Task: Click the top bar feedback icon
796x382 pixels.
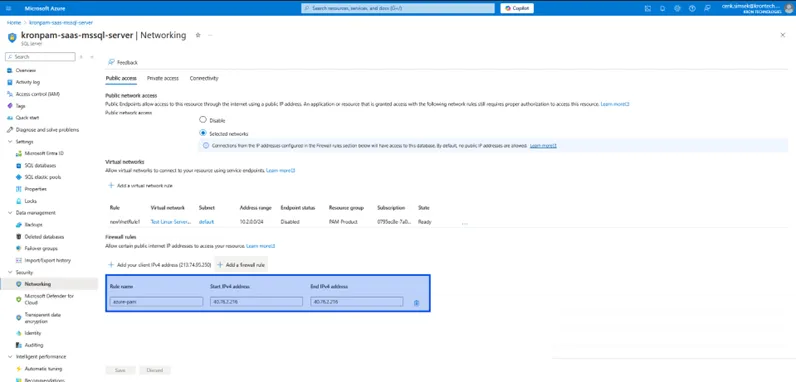Action: [x=707, y=8]
